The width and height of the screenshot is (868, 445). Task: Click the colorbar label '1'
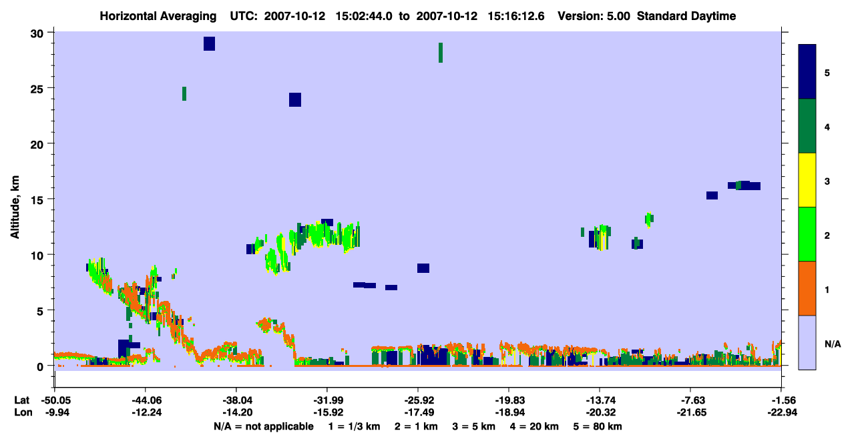click(827, 288)
